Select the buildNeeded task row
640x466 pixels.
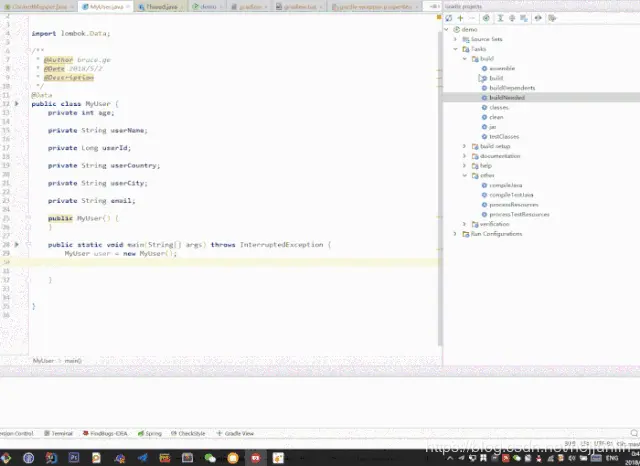pyautogui.click(x=541, y=98)
